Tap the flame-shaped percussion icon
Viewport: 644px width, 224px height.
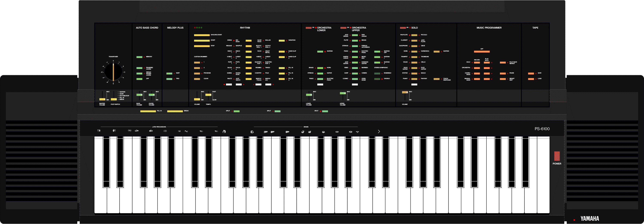click(x=224, y=131)
